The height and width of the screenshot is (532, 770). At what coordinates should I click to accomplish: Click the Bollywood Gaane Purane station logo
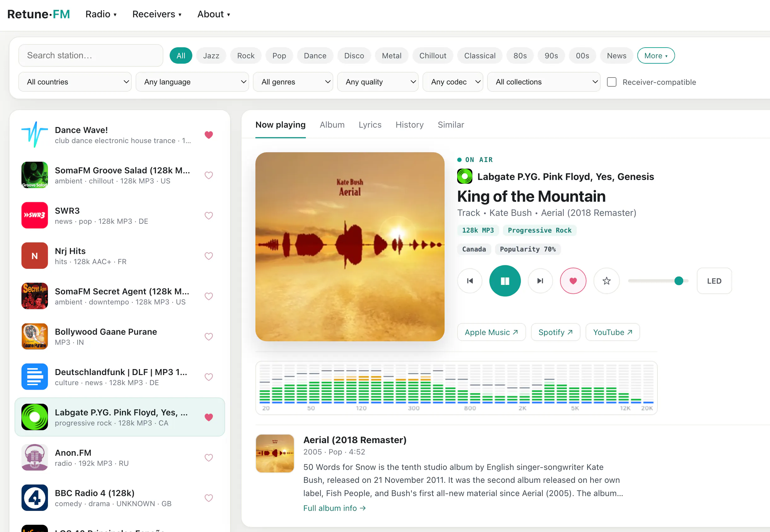click(x=35, y=336)
